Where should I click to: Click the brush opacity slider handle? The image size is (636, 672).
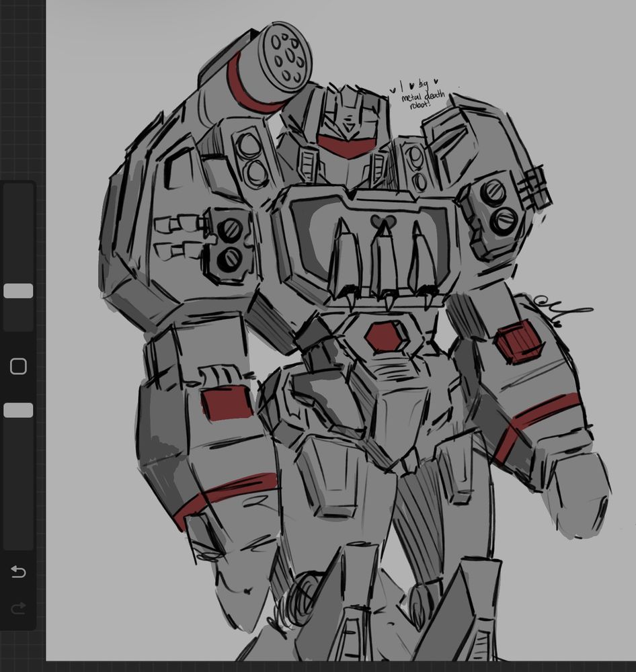click(18, 410)
